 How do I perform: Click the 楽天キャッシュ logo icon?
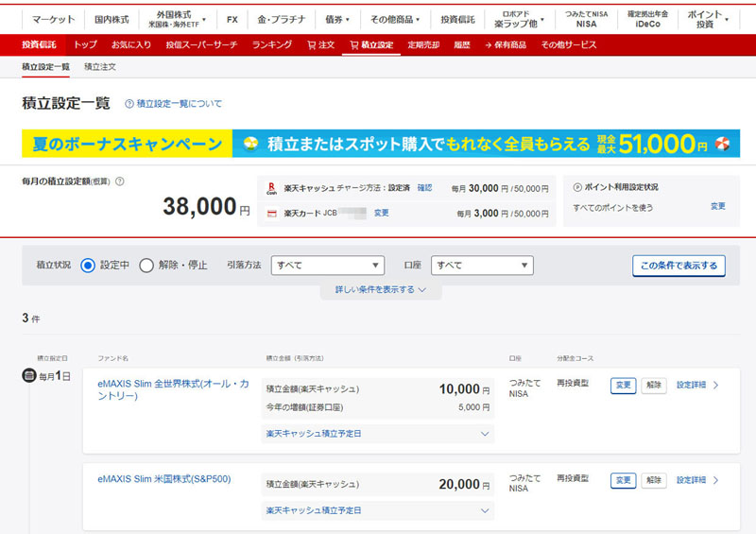tap(272, 188)
